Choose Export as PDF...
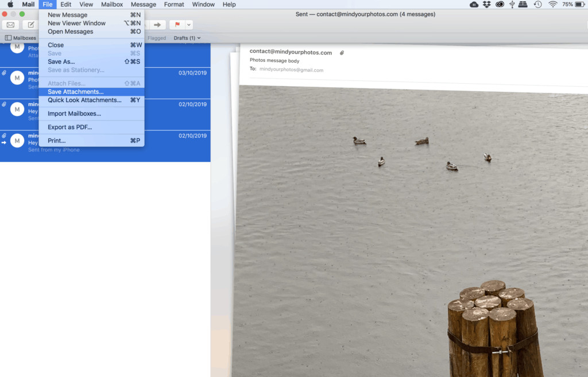 [x=91, y=127]
